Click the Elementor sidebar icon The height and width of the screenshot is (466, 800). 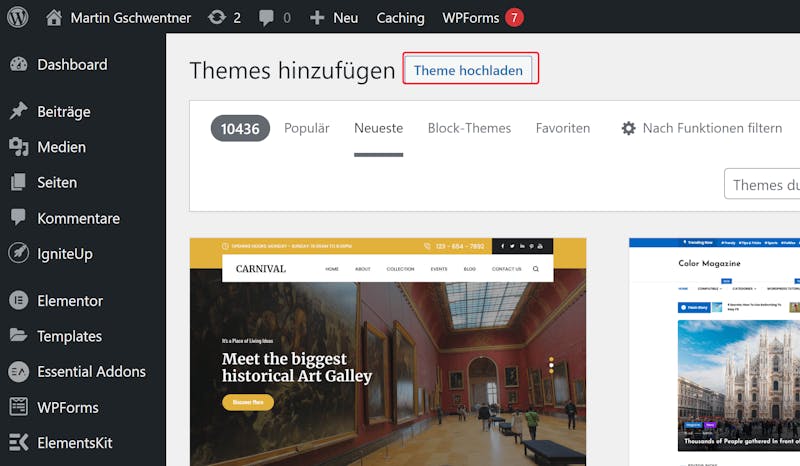pos(18,300)
